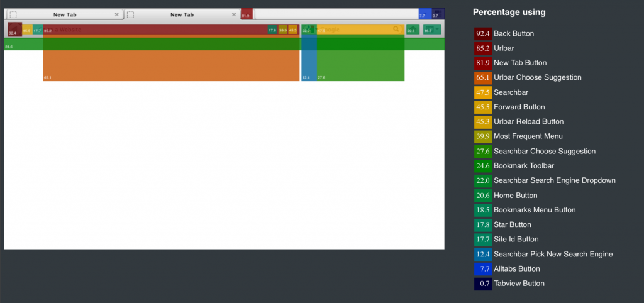Open the Most Frequent Menu marked 39.9
Viewport: 644px width, 303px height.
click(283, 30)
